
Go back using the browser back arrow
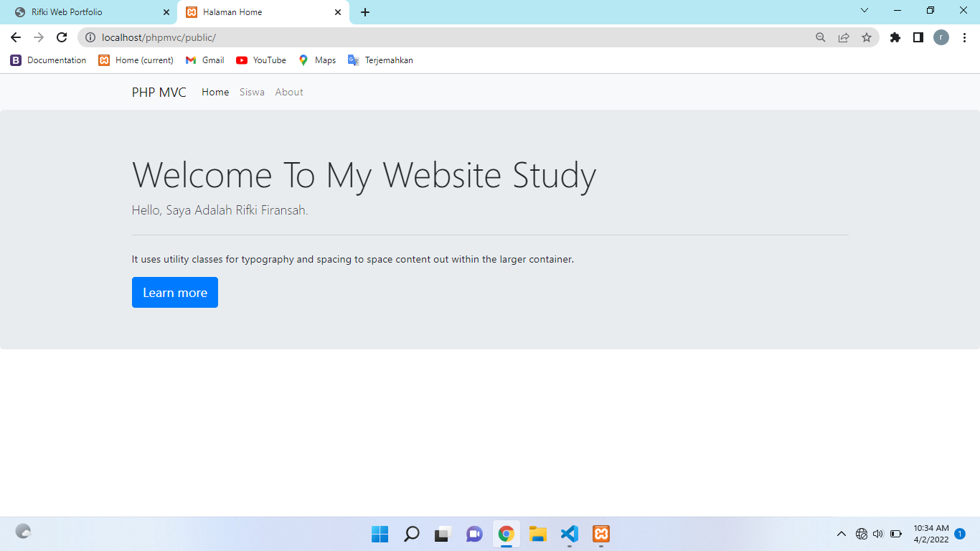(x=16, y=37)
